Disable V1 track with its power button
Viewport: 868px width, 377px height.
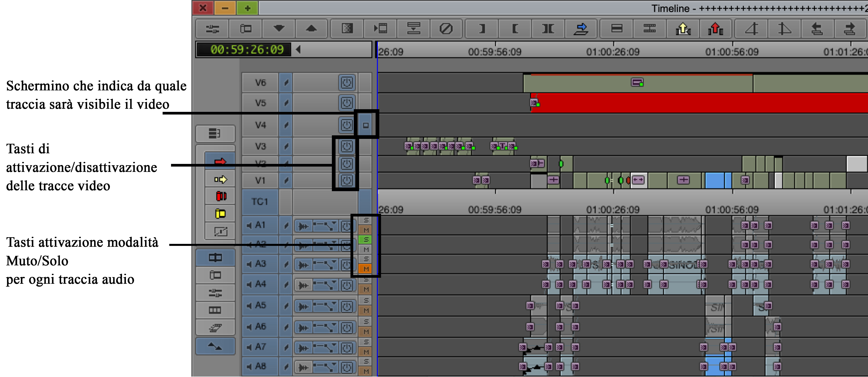tap(347, 180)
